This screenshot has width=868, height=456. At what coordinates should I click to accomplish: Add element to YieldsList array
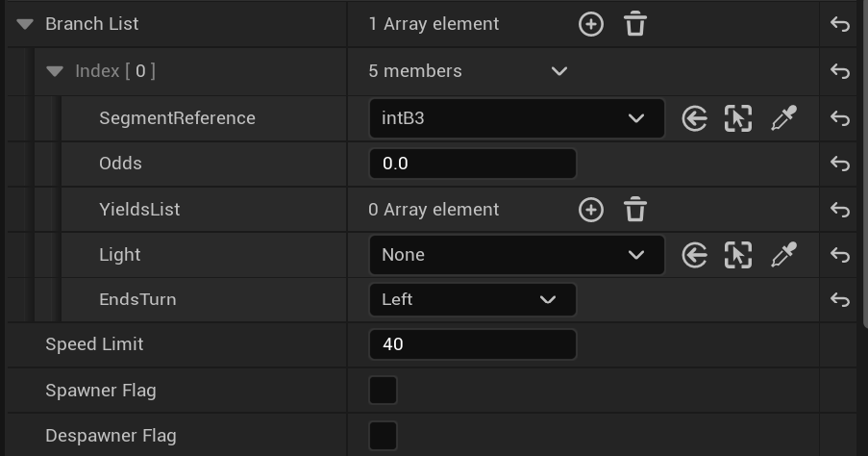coord(590,210)
